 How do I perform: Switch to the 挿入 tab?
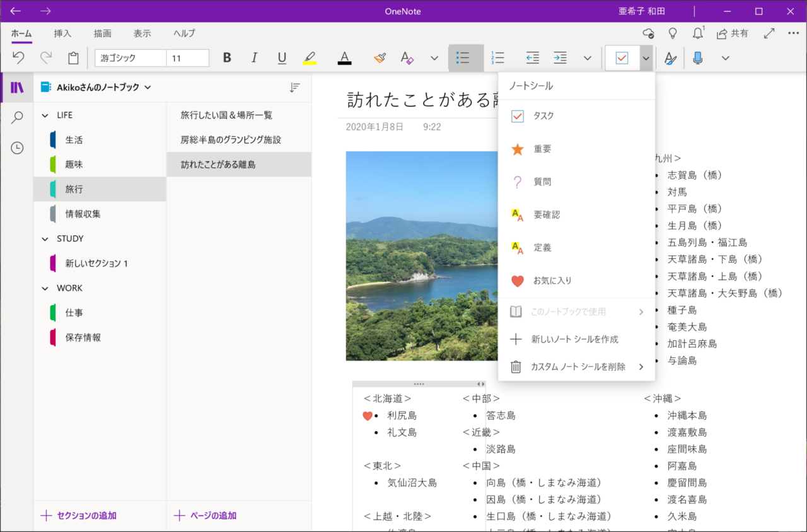pyautogui.click(x=62, y=33)
